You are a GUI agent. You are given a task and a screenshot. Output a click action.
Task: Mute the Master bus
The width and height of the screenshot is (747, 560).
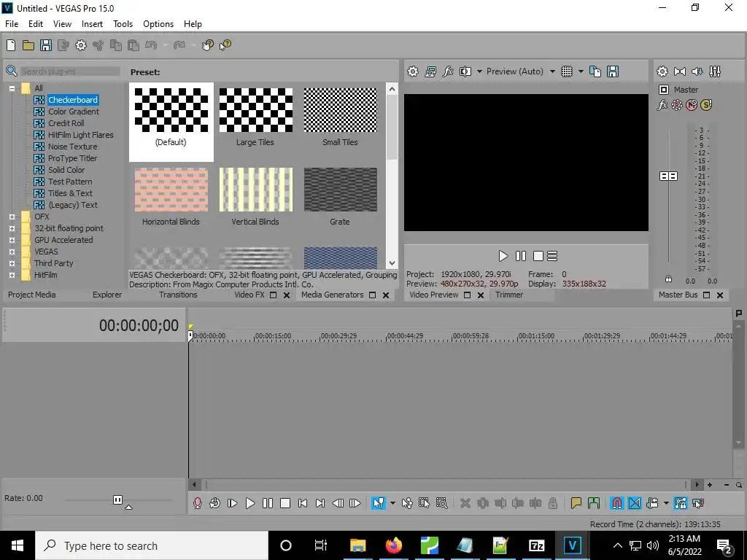[x=692, y=105]
